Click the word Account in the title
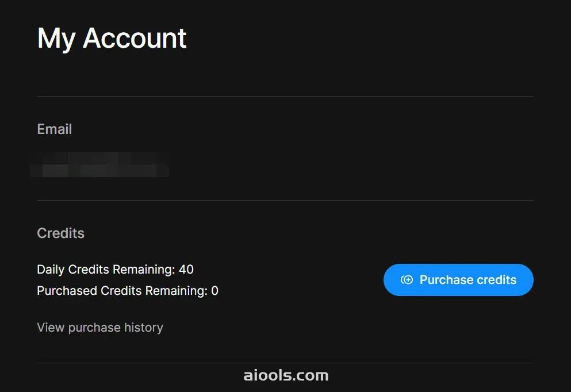This screenshot has width=571, height=392. click(135, 39)
